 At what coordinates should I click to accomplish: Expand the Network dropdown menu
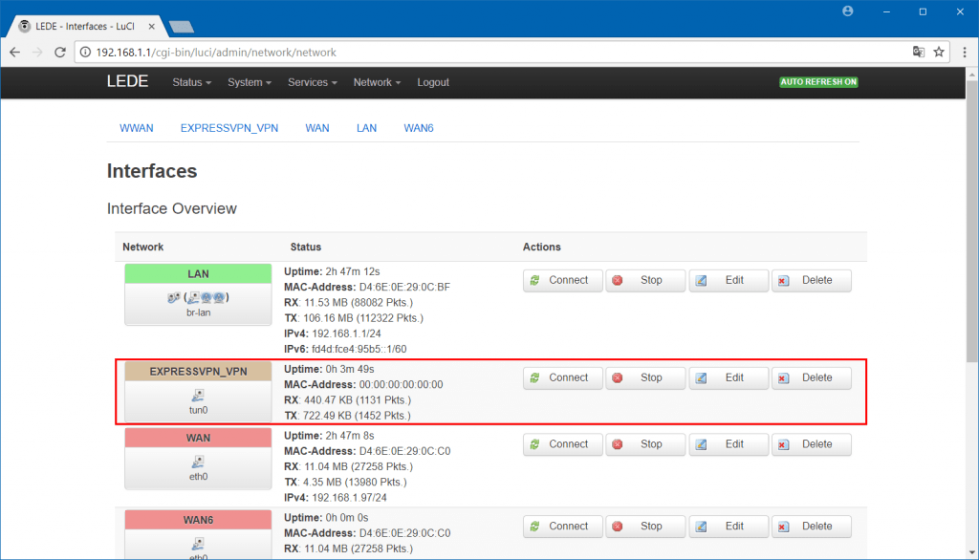[x=377, y=82]
